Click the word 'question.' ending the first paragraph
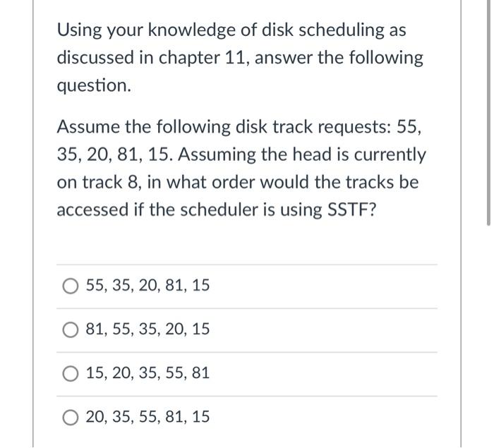Screen dimensions: 494x448 click(x=94, y=86)
